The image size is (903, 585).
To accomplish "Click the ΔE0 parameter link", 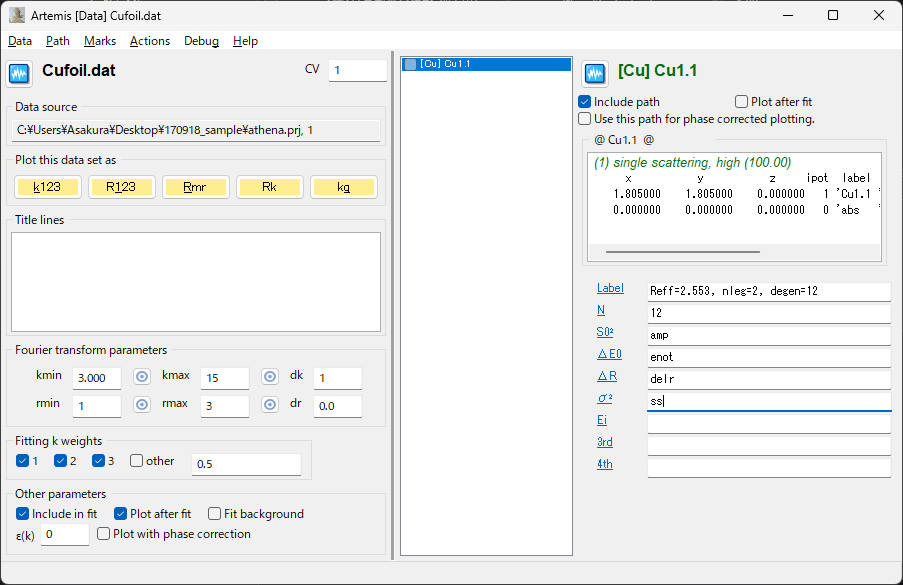I will 609,354.
